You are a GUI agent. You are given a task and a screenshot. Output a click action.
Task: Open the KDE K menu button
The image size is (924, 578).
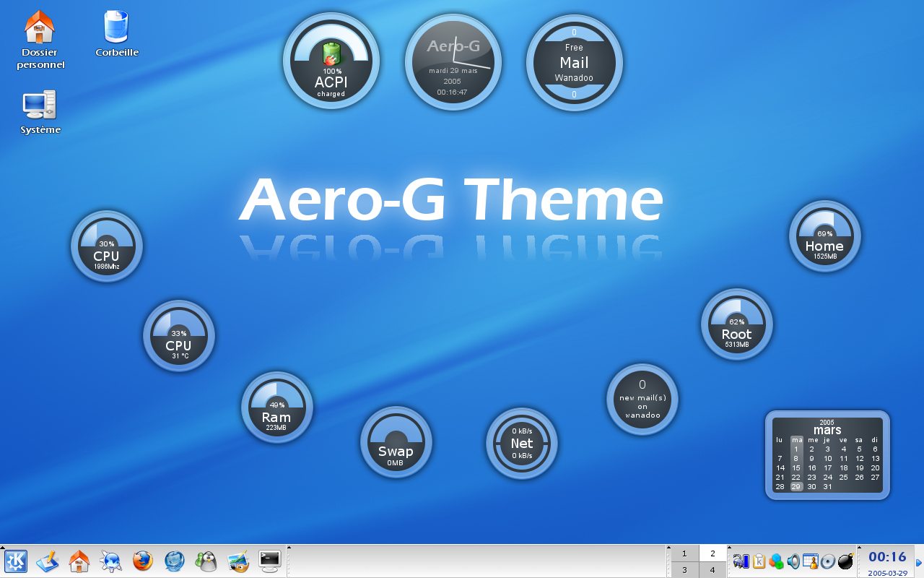(16, 561)
